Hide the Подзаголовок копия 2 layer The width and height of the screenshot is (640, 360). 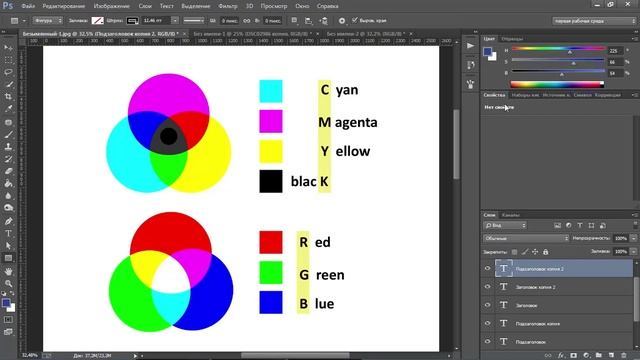click(x=487, y=269)
